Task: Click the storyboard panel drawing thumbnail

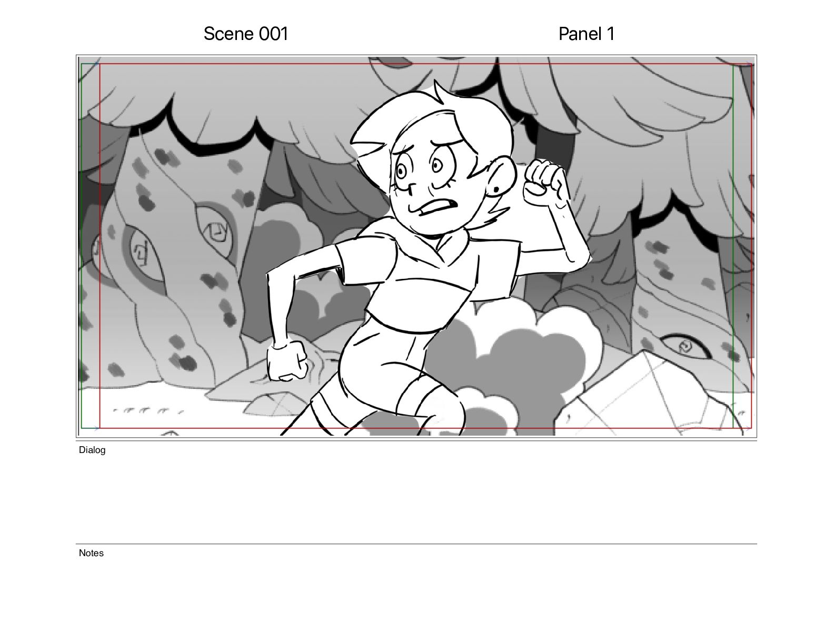Action: [x=416, y=246]
